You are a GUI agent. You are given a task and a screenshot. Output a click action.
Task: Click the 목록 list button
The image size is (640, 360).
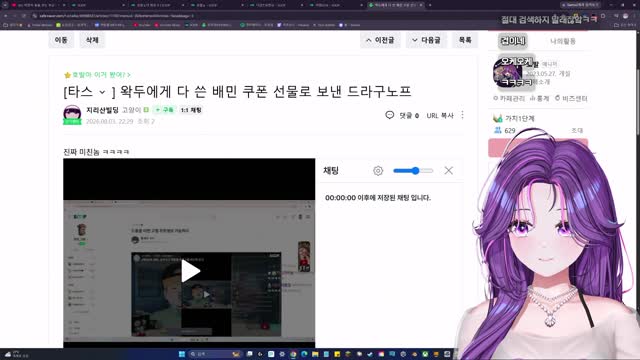click(x=465, y=40)
